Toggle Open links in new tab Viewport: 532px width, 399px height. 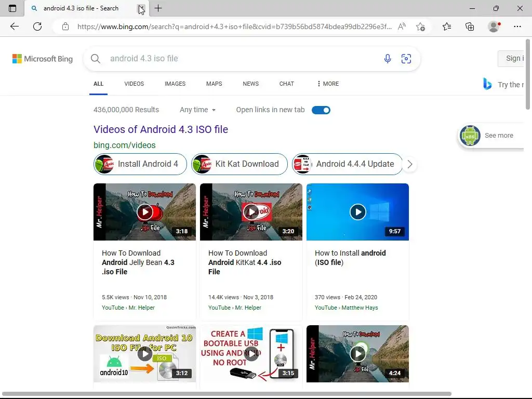click(x=321, y=110)
